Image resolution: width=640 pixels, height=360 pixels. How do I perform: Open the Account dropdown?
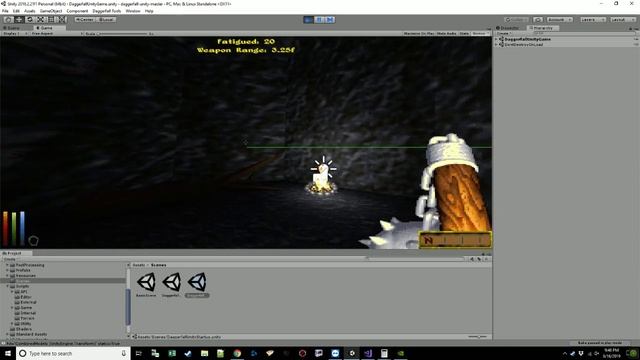[x=560, y=20]
